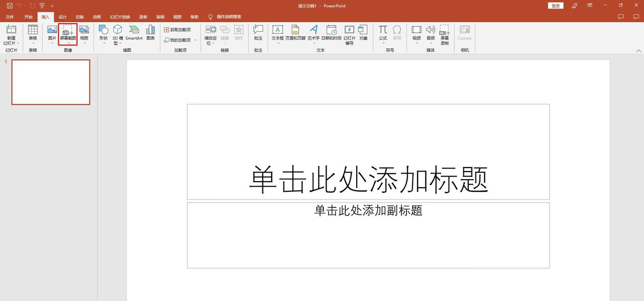Insert a chart with 图表
Viewport: 644px width, 301px height.
tap(150, 35)
